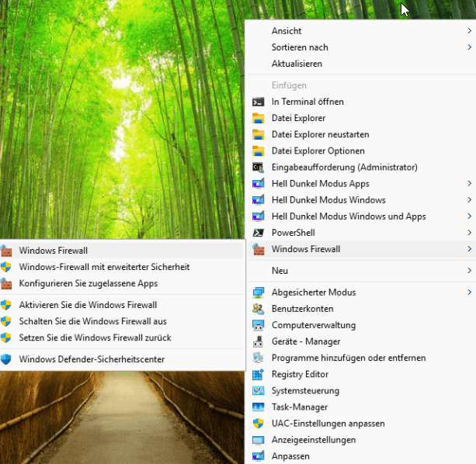Expand the PowerShell submenu arrow
476x464 pixels.
point(469,233)
